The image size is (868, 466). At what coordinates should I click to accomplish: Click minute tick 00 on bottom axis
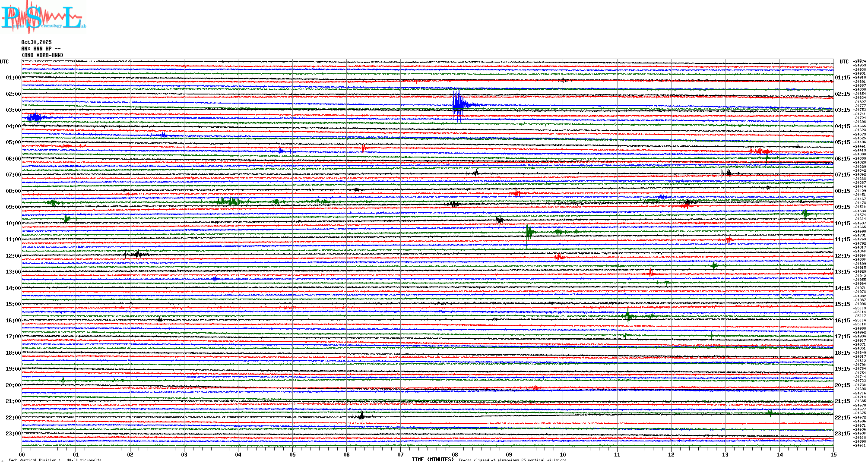tap(22, 455)
